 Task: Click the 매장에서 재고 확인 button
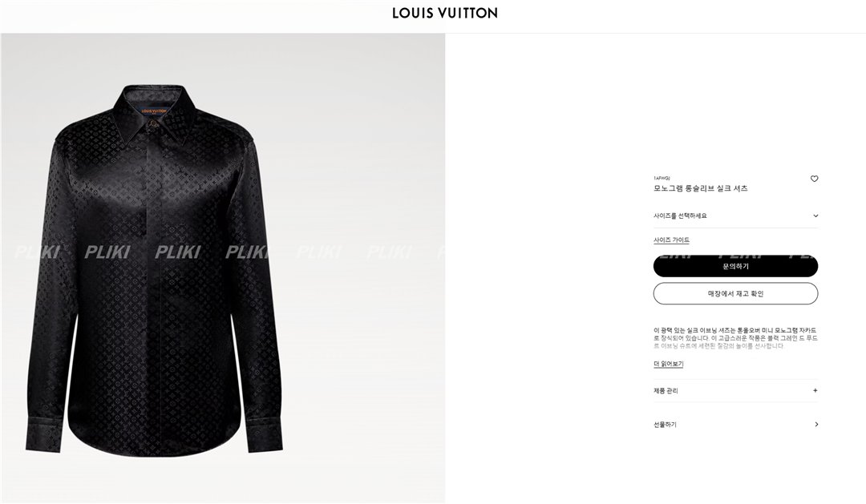(735, 294)
